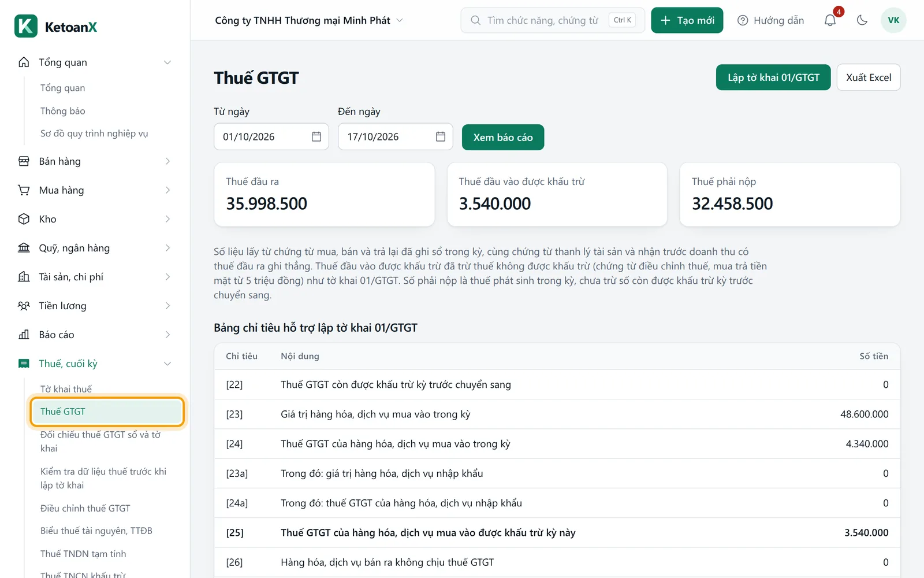Click the Bán hàng store icon
Image resolution: width=924 pixels, height=578 pixels.
24,161
